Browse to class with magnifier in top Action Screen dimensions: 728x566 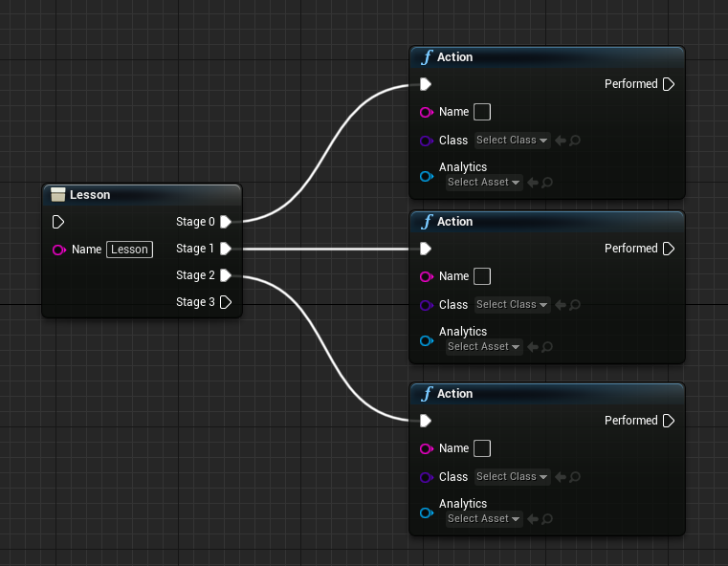[575, 141]
